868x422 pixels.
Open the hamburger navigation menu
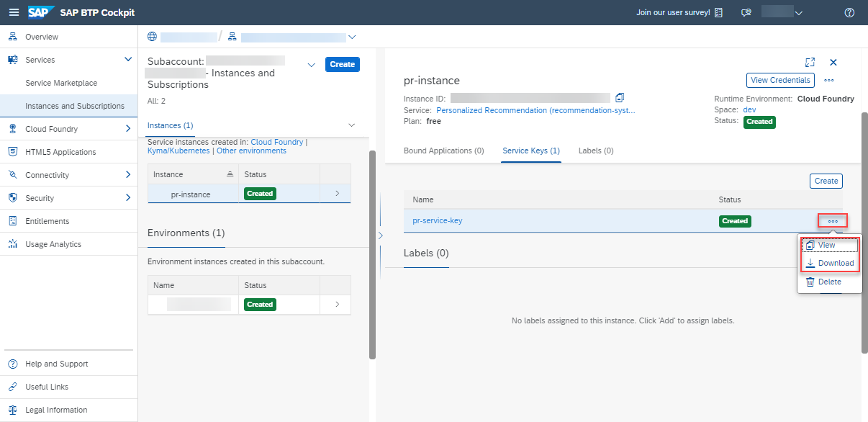point(14,12)
